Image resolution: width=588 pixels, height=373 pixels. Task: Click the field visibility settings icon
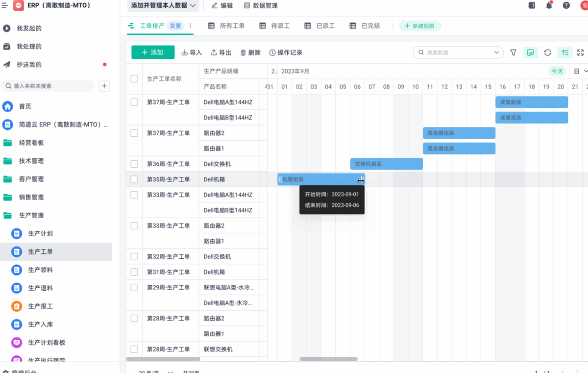[530, 52]
